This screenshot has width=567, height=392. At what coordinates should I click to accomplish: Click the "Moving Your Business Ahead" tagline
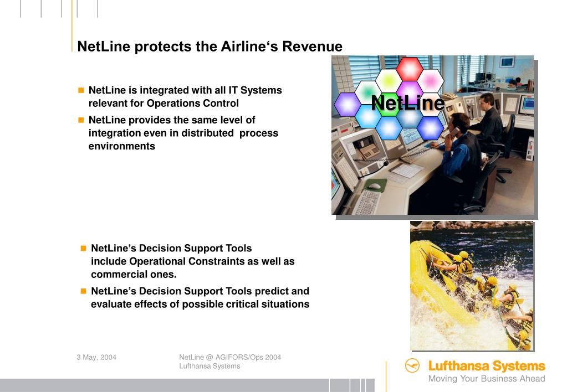coord(487,379)
